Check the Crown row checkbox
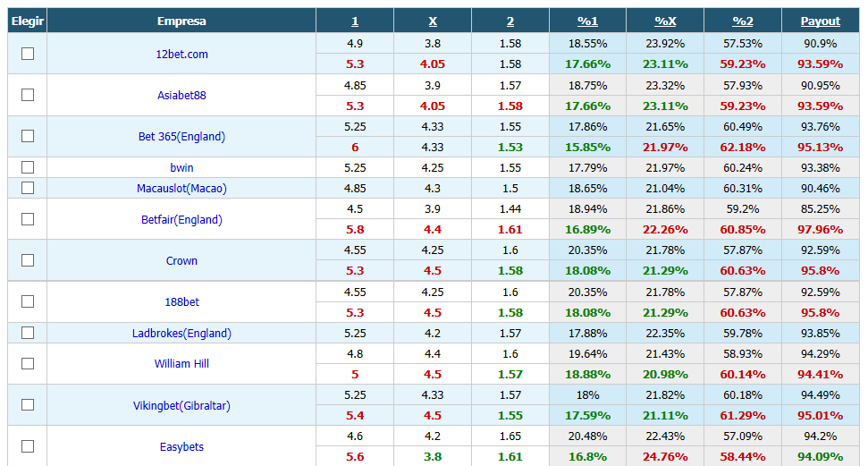 click(28, 260)
